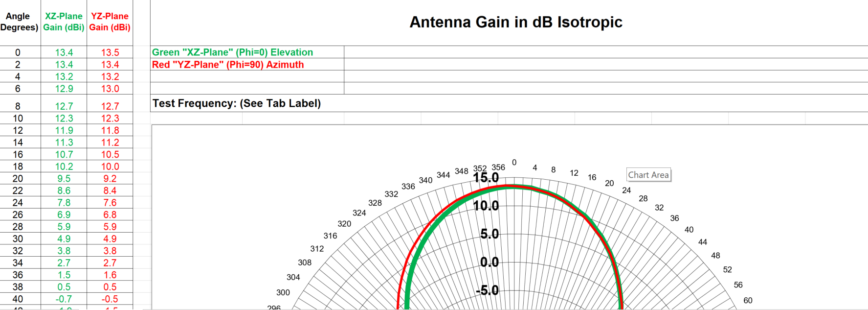Select the XZ-Plane gain 11.3 for angle 14
This screenshot has width=868, height=310.
[x=64, y=143]
